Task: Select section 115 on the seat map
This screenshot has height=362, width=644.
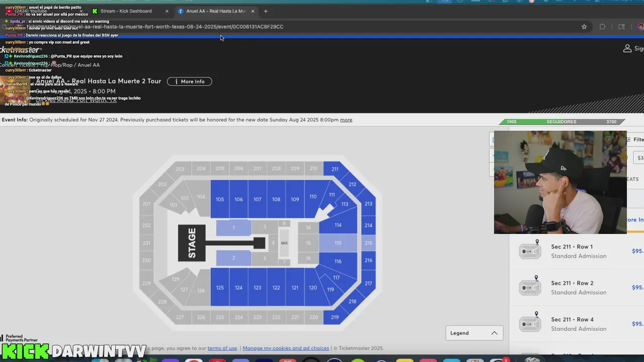Action: [338, 243]
